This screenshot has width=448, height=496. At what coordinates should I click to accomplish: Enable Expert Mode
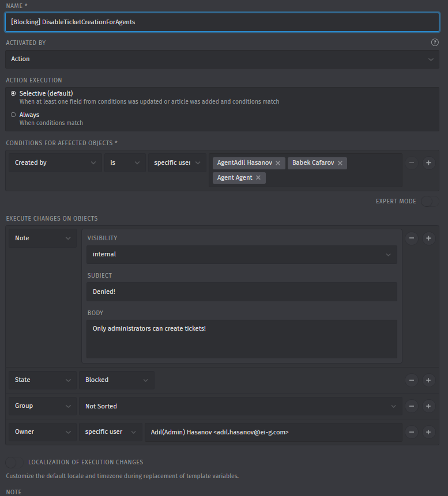pyautogui.click(x=429, y=201)
